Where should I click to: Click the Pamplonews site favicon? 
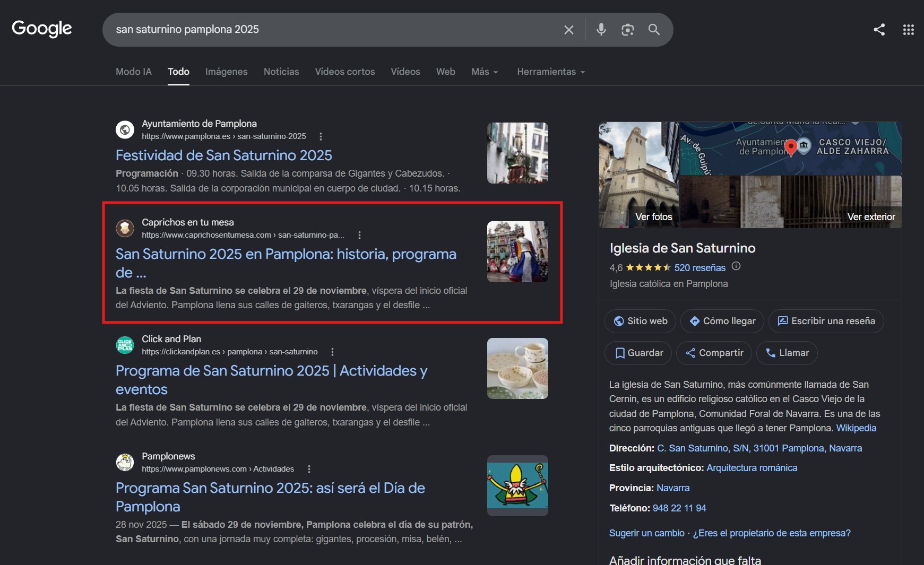(x=125, y=462)
